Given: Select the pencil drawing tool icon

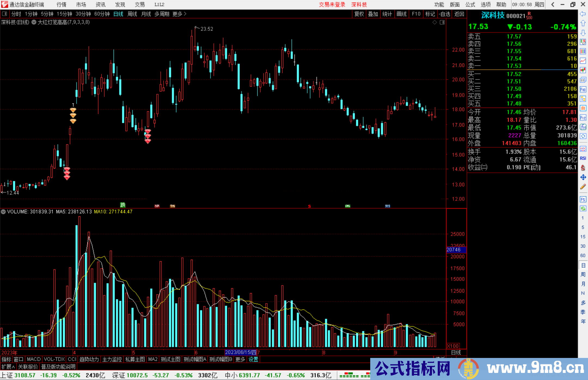Looking at the screenshot, I should pos(583,187).
